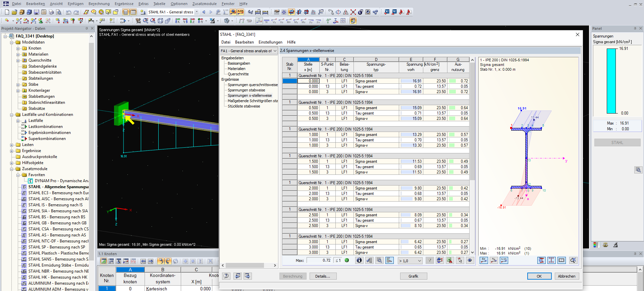Click the cross-section I-beam display icon
Screen dimensions: 644x291
tap(541, 260)
